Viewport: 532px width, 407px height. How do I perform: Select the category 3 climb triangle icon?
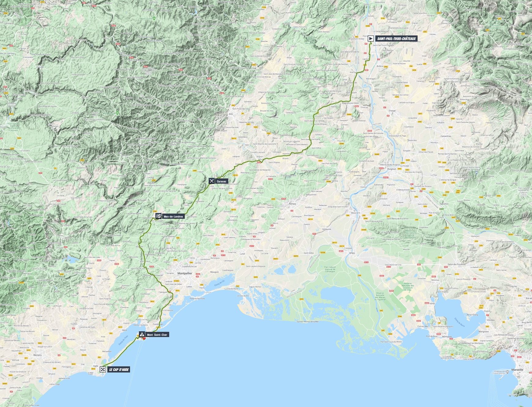[142, 335]
